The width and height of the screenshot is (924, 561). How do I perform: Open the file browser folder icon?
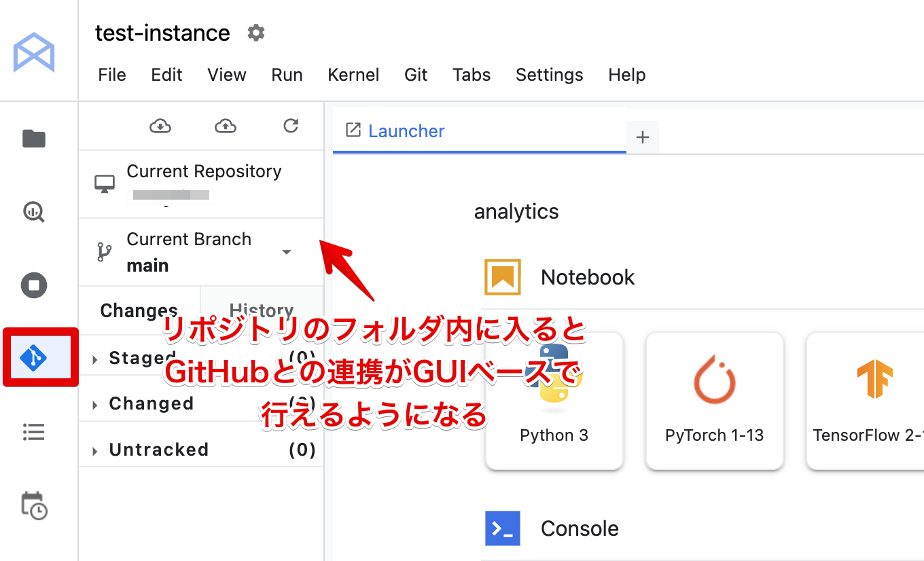[x=34, y=139]
